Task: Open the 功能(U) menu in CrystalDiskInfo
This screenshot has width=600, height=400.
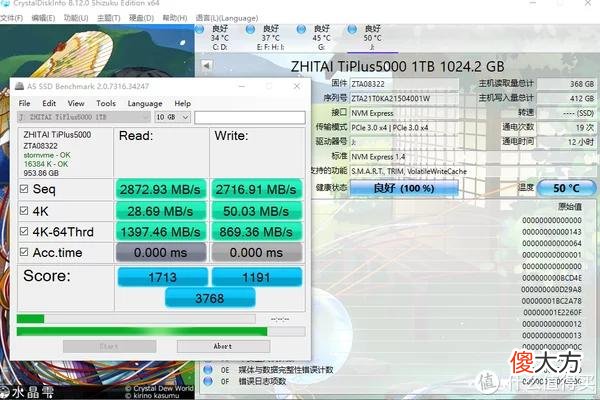Action: (x=76, y=18)
